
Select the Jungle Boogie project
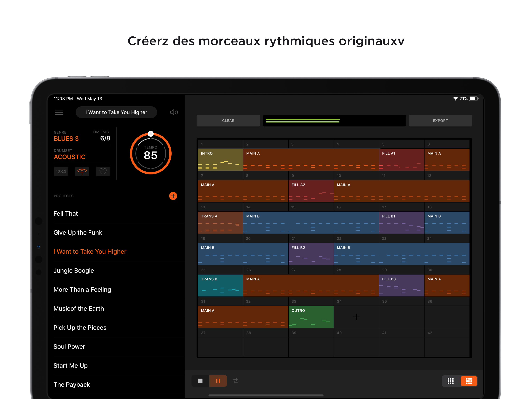(74, 270)
